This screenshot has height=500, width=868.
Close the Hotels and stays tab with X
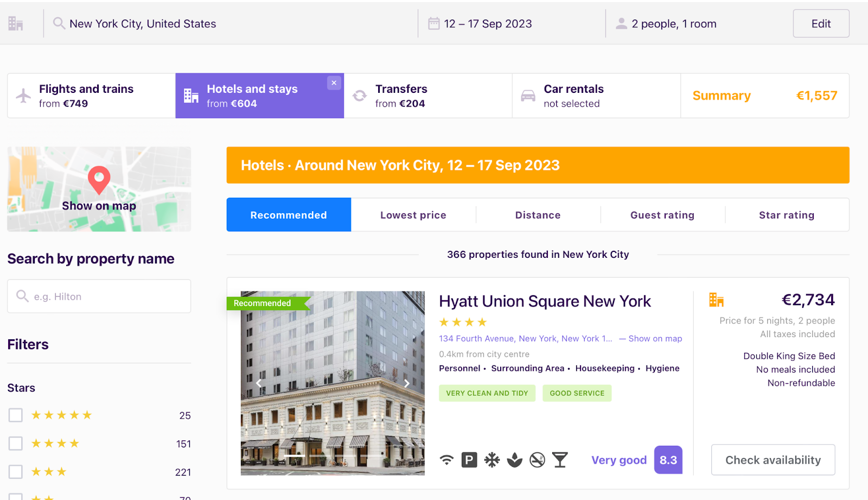[x=334, y=83]
